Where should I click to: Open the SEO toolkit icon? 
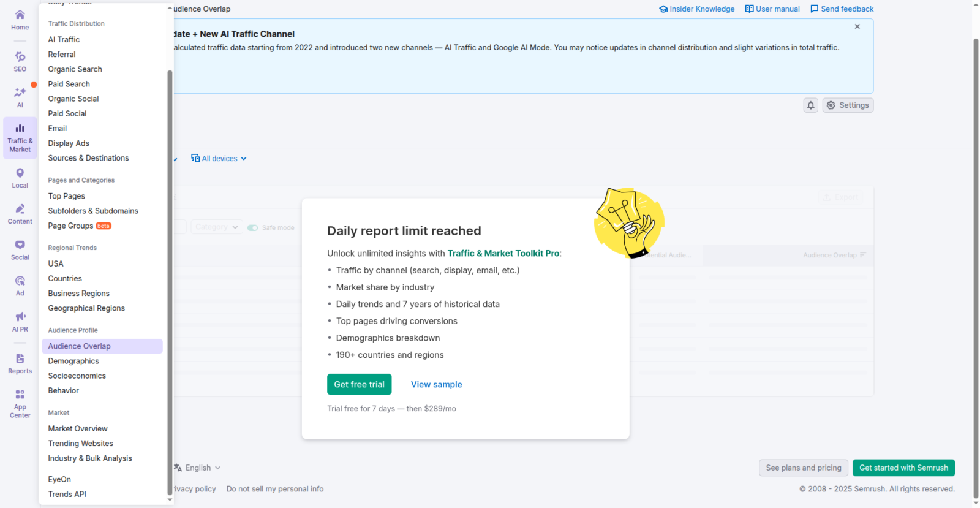20,61
